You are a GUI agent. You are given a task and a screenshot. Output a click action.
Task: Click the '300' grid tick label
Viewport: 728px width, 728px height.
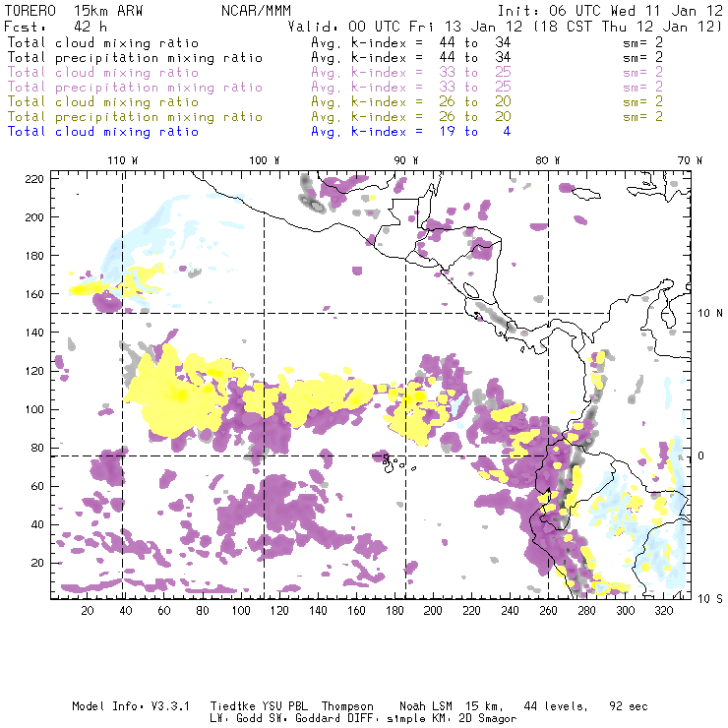point(626,611)
